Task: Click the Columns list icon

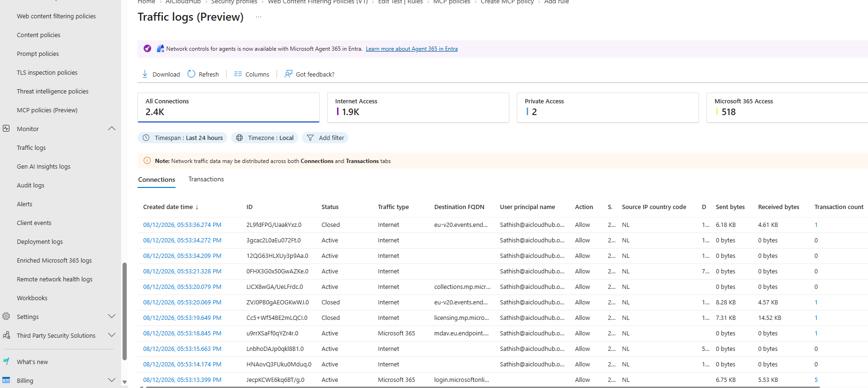Action: point(238,74)
